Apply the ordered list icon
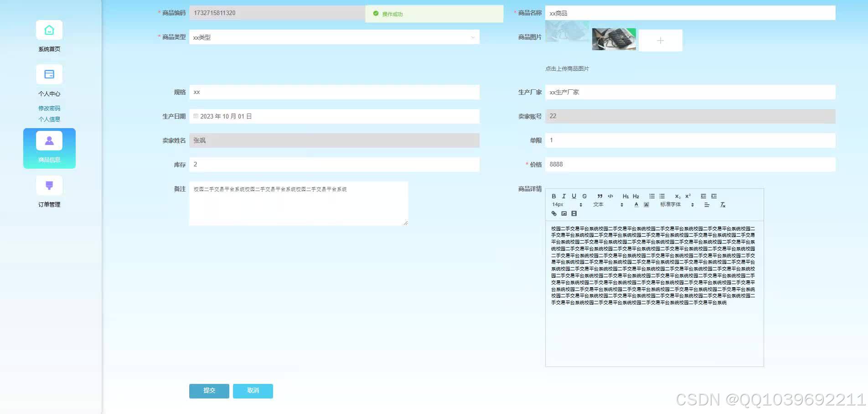The width and height of the screenshot is (868, 414). (652, 196)
